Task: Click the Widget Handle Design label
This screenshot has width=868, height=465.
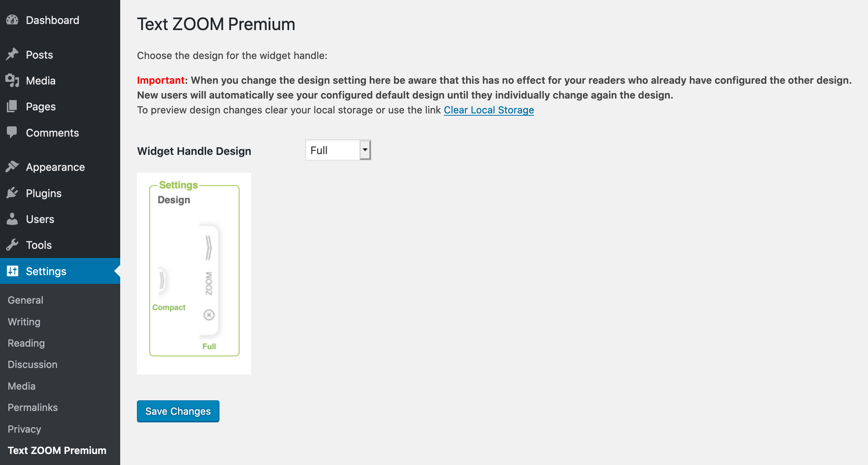Action: pos(194,151)
